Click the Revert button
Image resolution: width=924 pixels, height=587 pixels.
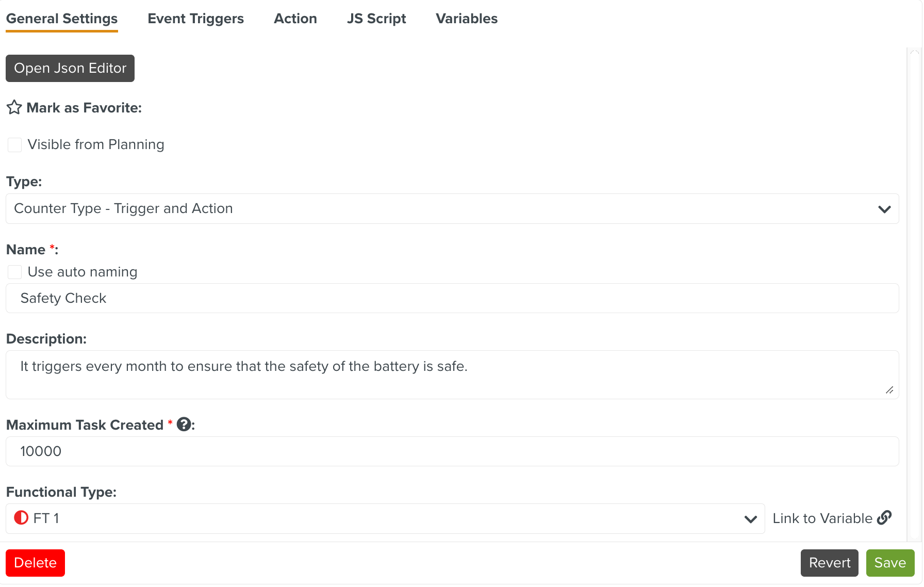coord(829,563)
